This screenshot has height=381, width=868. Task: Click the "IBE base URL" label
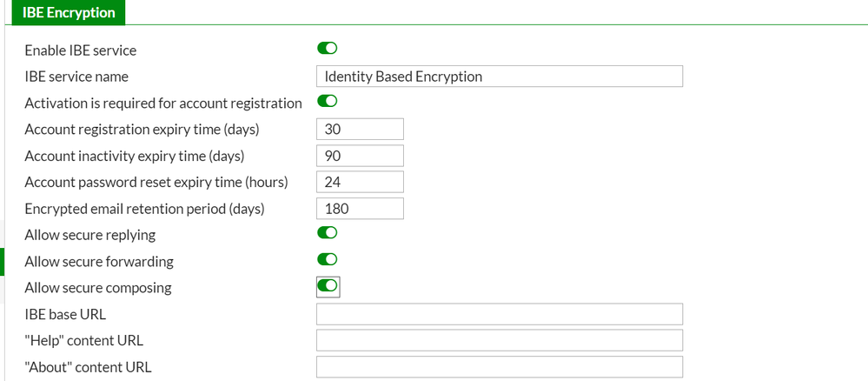(x=65, y=314)
